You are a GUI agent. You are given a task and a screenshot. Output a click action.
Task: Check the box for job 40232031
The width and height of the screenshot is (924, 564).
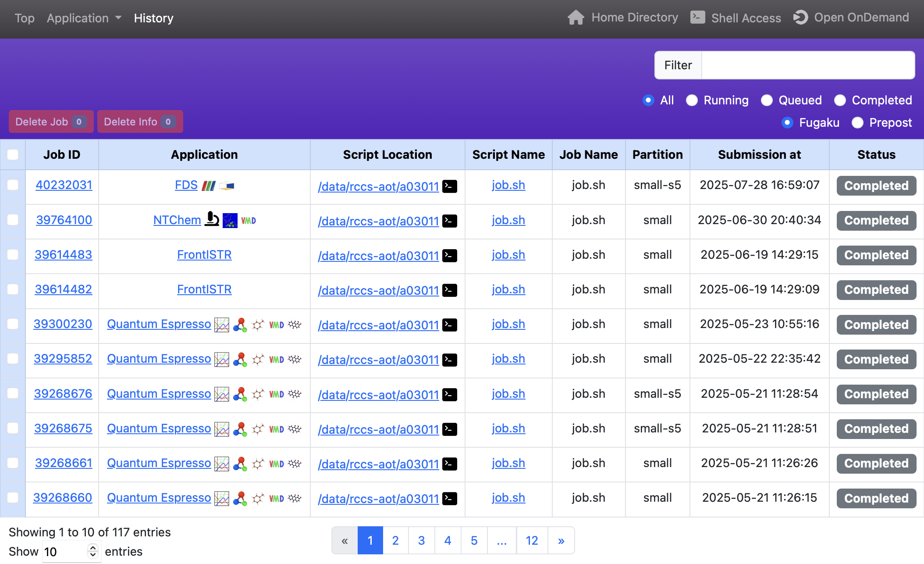pyautogui.click(x=13, y=185)
